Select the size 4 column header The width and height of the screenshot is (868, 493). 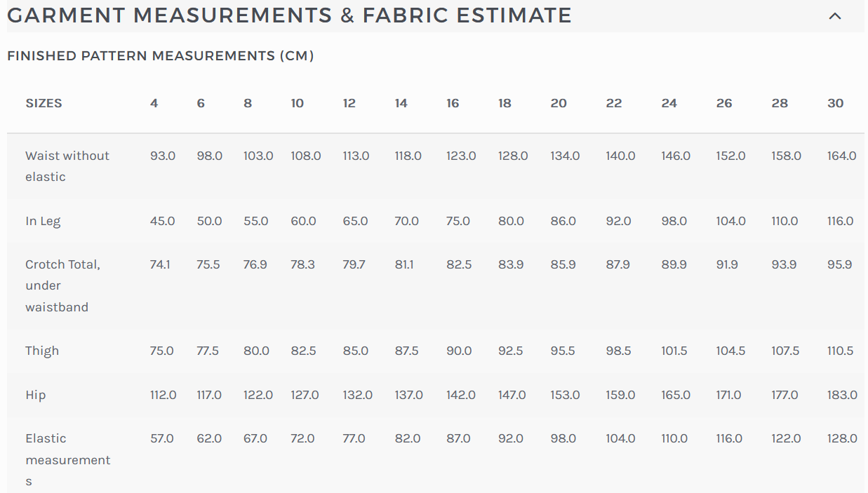click(154, 102)
